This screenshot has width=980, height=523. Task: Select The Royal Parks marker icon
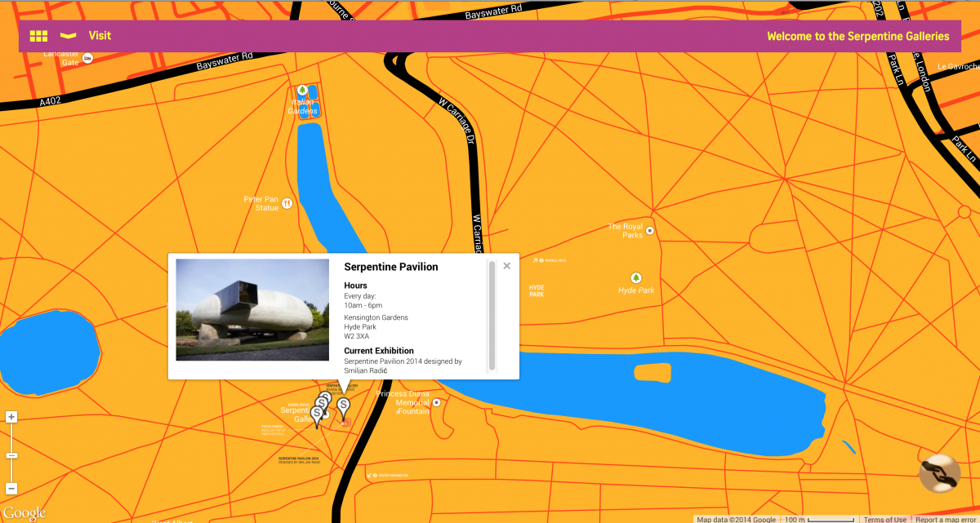pyautogui.click(x=650, y=231)
